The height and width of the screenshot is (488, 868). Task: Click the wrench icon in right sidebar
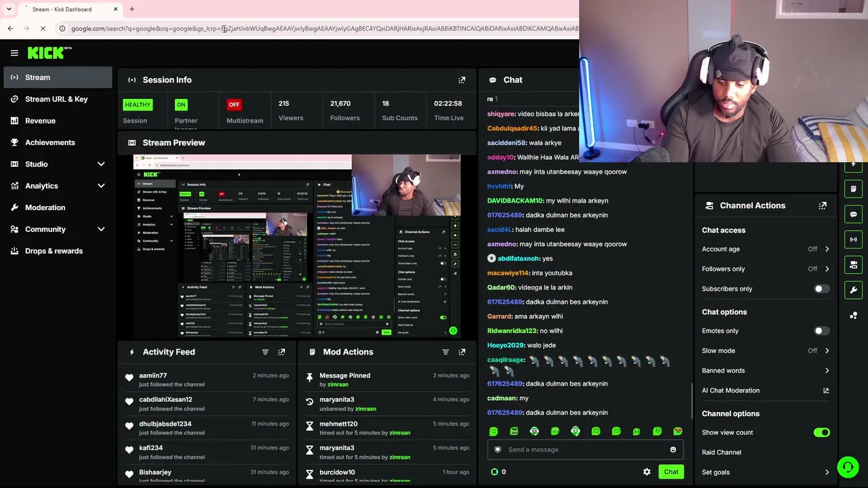[x=854, y=289]
